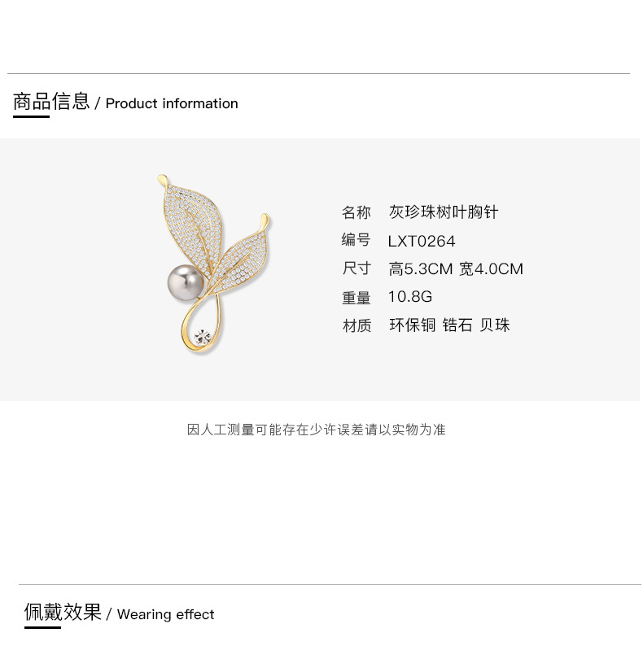Click the Product information English title
The height and width of the screenshot is (672, 643).
pyautogui.click(x=172, y=103)
